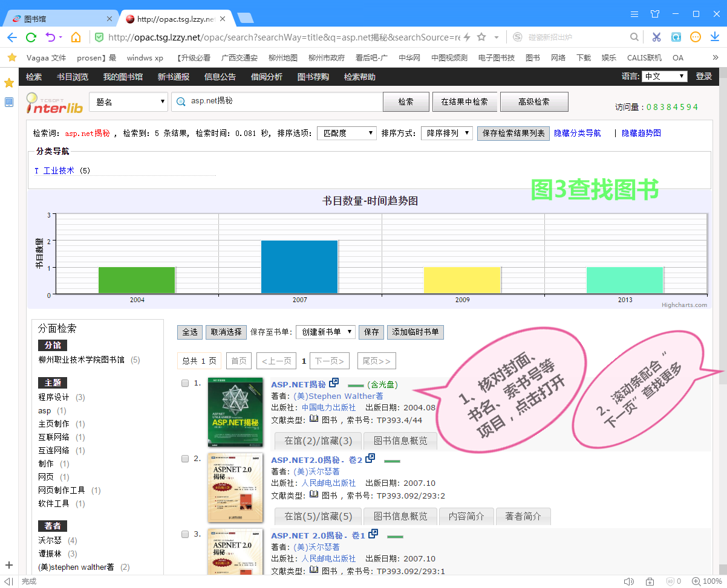Click the Interlib logo icon
The height and width of the screenshot is (588, 727).
click(54, 101)
